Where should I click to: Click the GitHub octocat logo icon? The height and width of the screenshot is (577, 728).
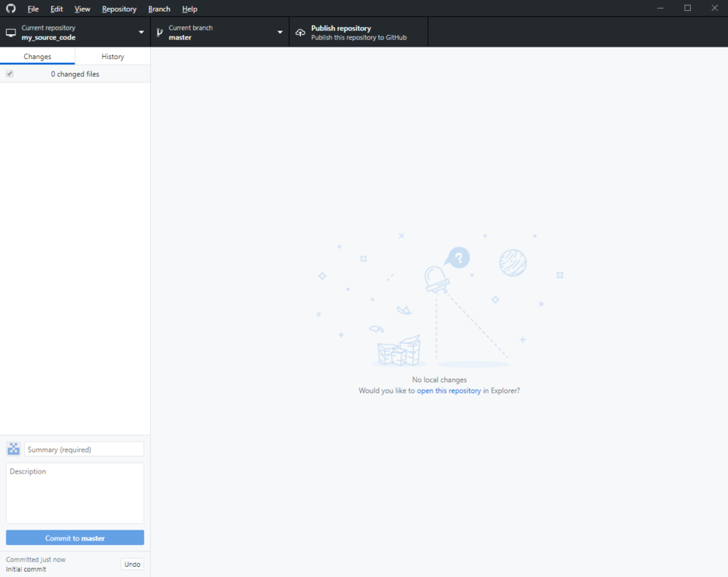[x=10, y=9]
